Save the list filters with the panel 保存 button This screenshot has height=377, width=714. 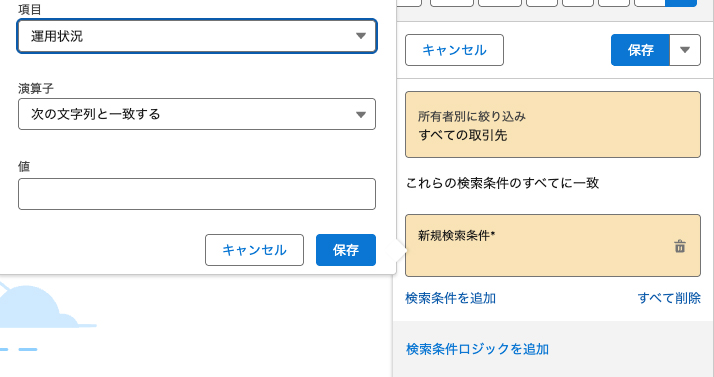pos(640,50)
